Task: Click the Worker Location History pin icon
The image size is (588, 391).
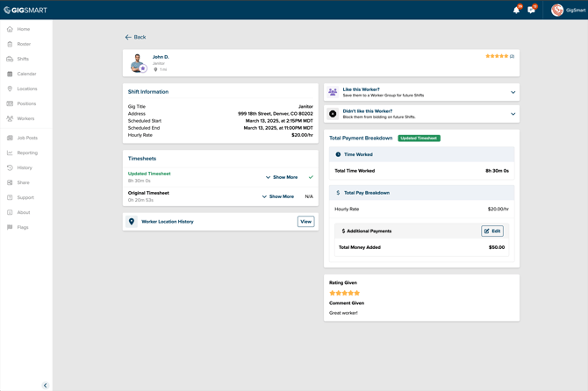Action: tap(132, 222)
